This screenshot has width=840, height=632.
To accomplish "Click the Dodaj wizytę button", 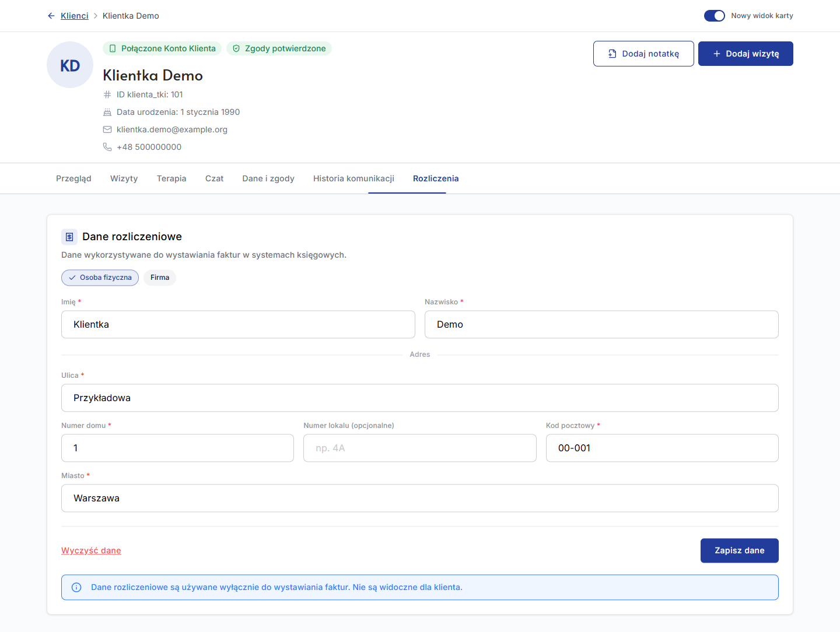I will (x=745, y=54).
